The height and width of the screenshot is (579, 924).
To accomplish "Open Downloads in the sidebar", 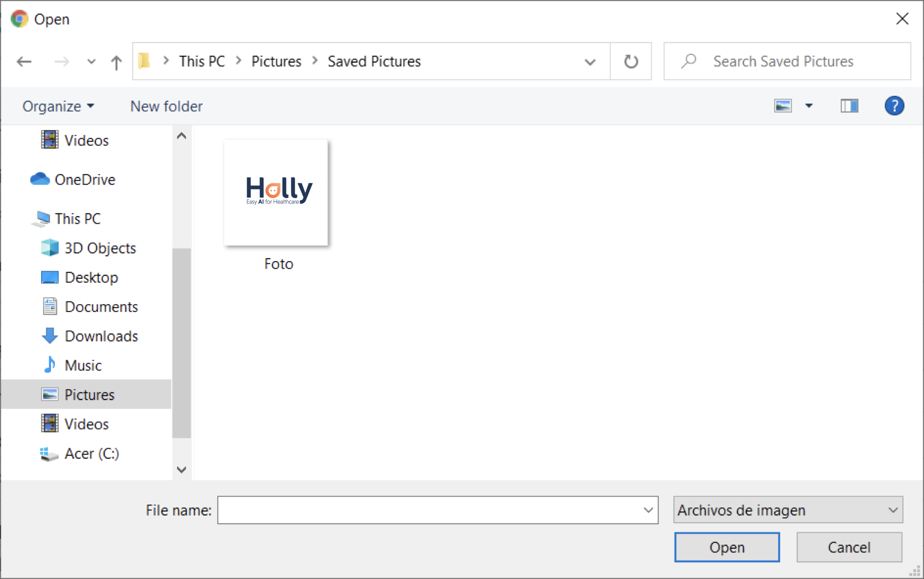I will (x=101, y=336).
